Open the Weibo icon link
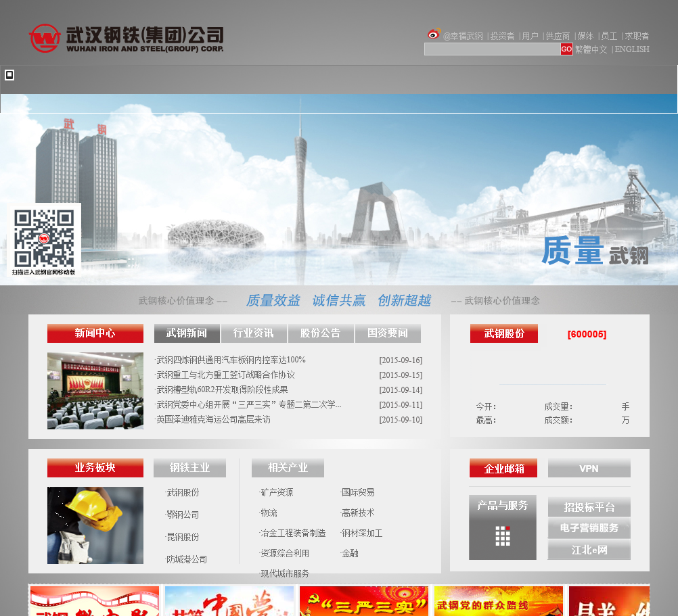This screenshot has height=616, width=678. click(434, 33)
